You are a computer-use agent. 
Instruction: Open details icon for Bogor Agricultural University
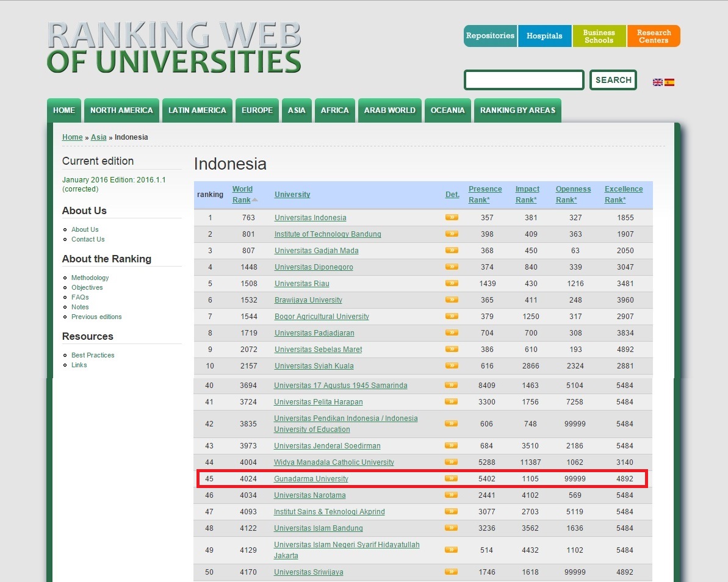[x=452, y=316]
